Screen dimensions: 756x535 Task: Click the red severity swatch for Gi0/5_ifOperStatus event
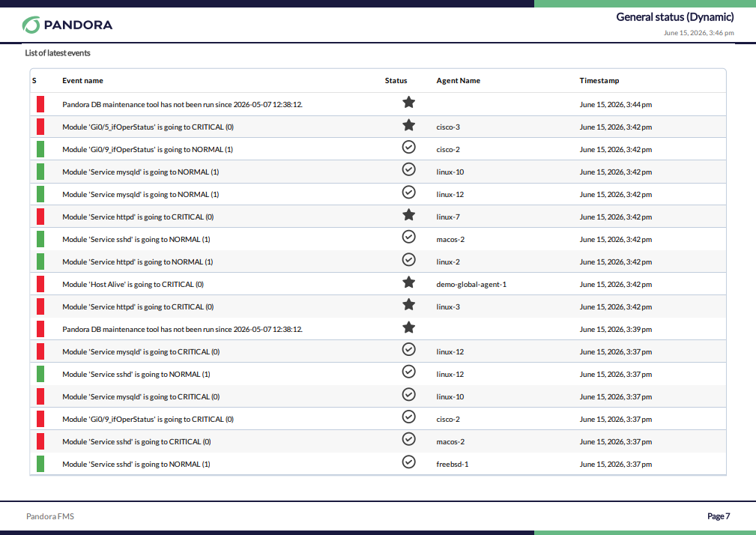click(x=40, y=127)
